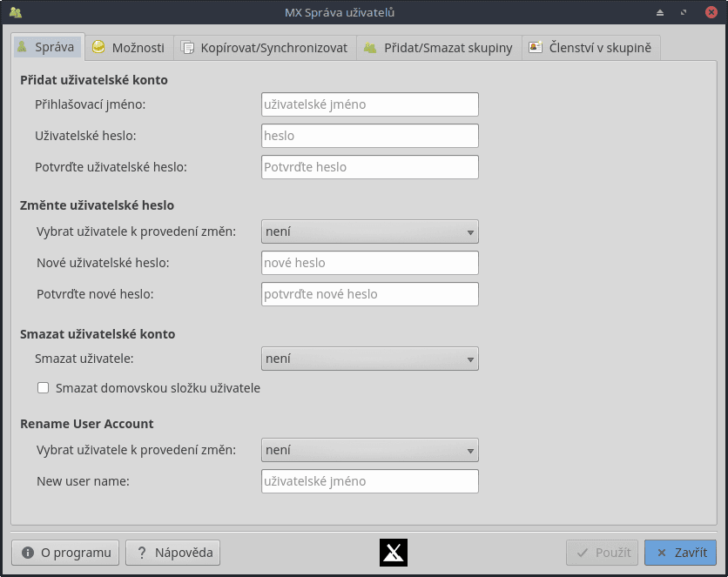The image size is (728, 577).
Task: Click the question mark icon beside Nápověda
Action: tap(144, 552)
